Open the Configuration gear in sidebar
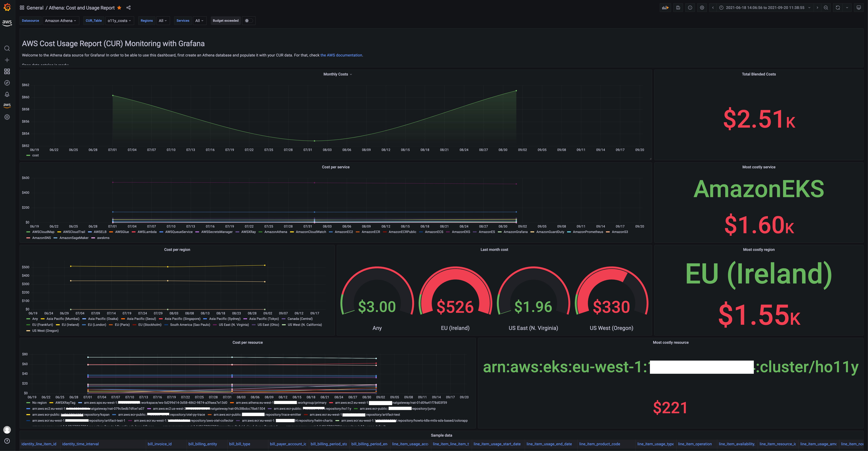Screen dimensions: 868x451 [7, 117]
